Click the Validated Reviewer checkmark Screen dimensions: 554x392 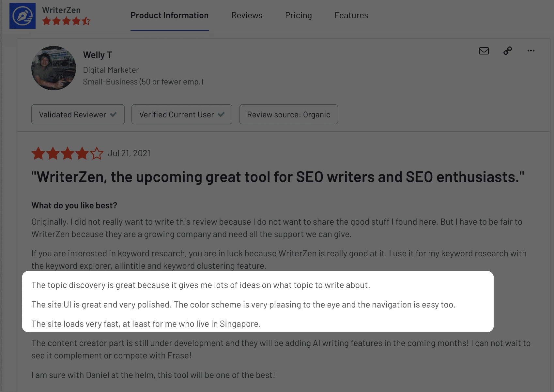(x=113, y=114)
